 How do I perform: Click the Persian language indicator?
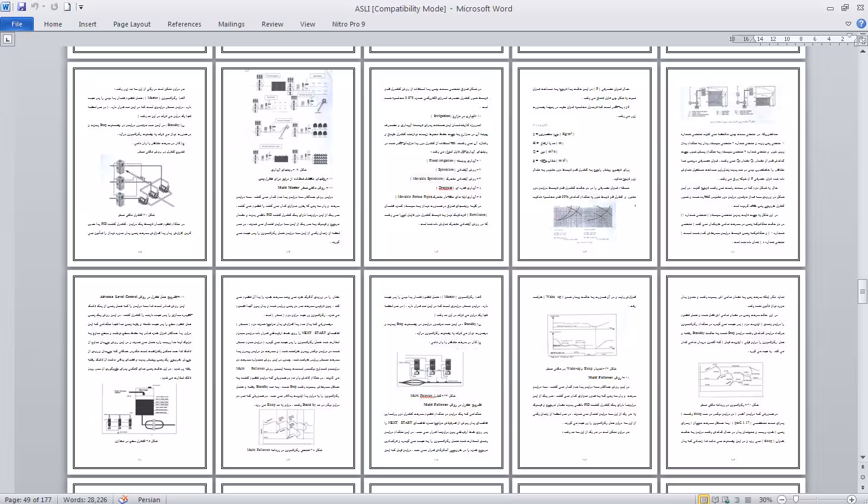click(149, 499)
